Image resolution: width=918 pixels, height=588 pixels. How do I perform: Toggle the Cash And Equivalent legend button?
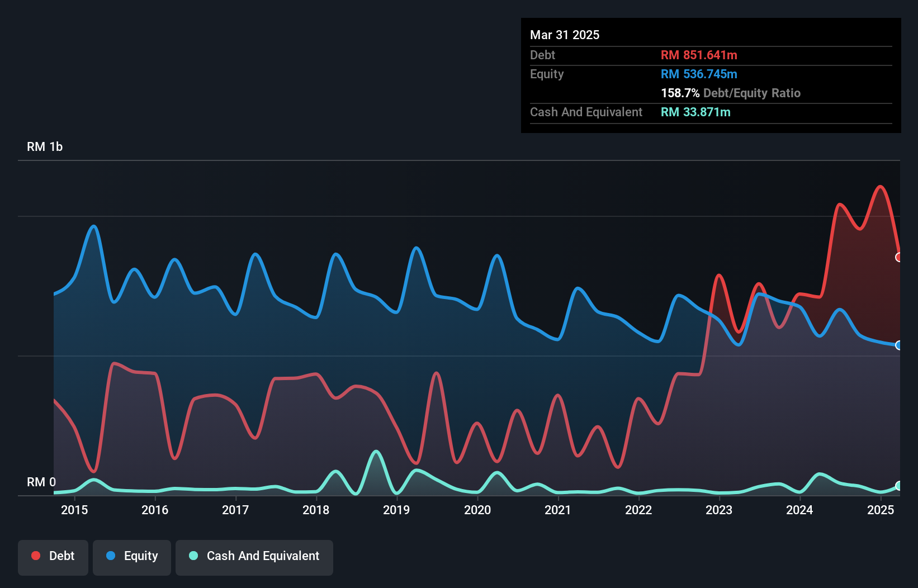pyautogui.click(x=254, y=557)
